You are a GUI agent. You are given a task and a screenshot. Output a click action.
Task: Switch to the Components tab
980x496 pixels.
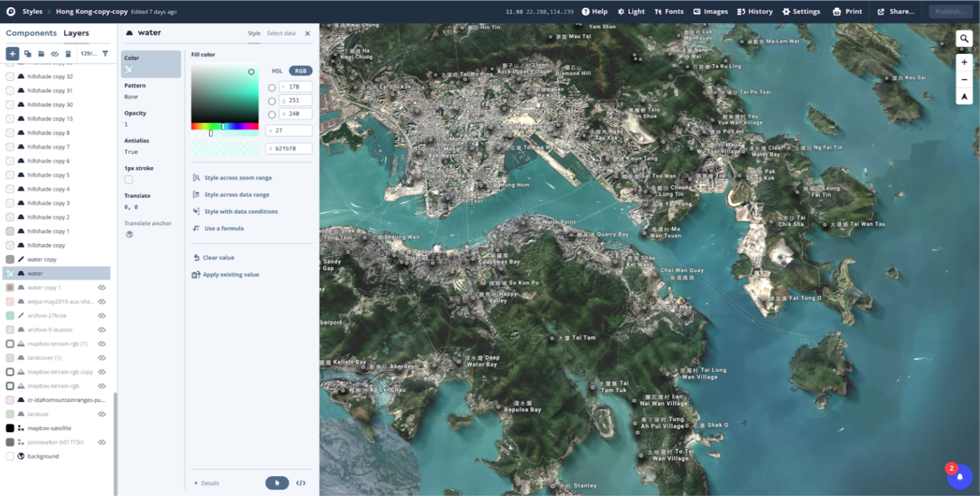[x=31, y=33]
